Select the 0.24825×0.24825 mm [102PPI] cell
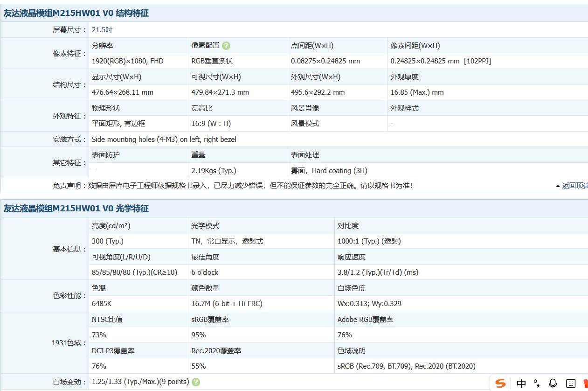The image size is (588, 391). (441, 61)
